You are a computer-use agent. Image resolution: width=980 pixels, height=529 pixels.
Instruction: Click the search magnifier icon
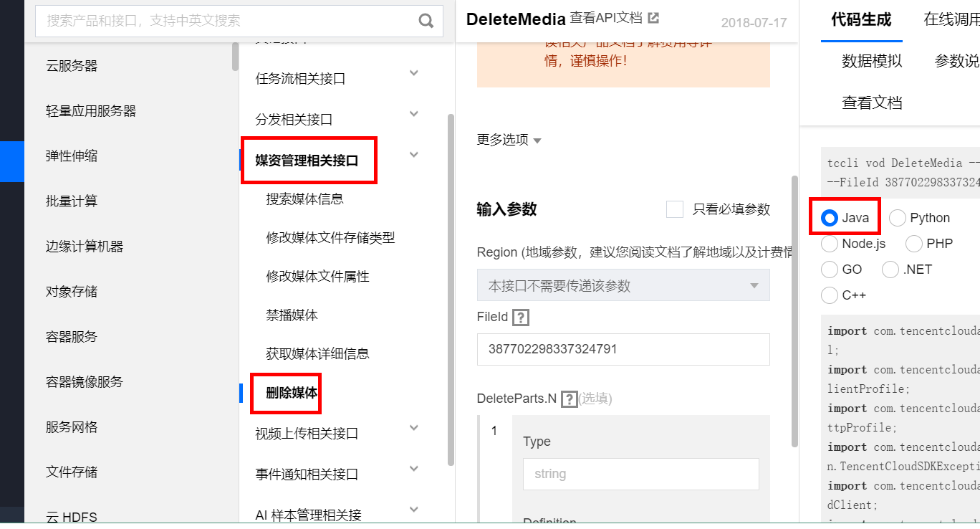[x=426, y=21]
